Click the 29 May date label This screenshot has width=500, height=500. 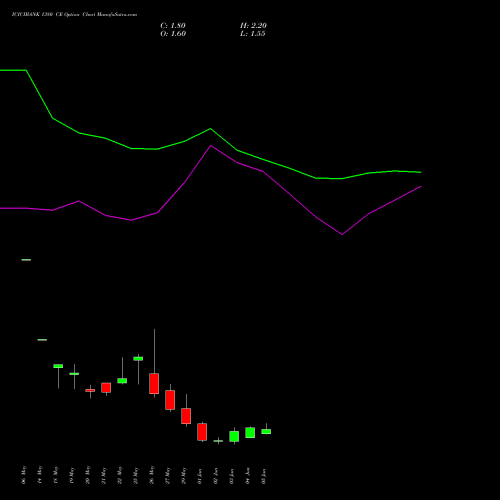[184, 475]
